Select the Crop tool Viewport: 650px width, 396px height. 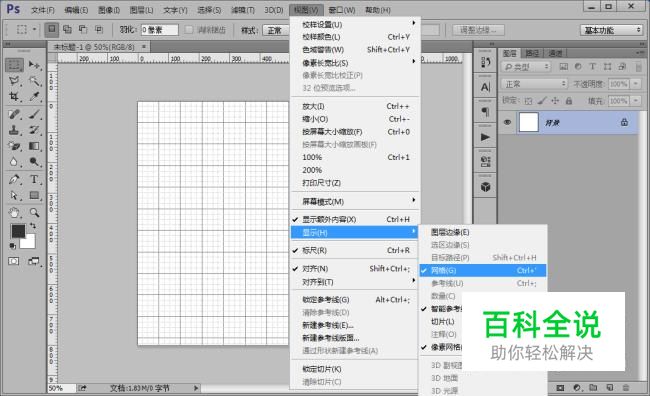point(14,97)
